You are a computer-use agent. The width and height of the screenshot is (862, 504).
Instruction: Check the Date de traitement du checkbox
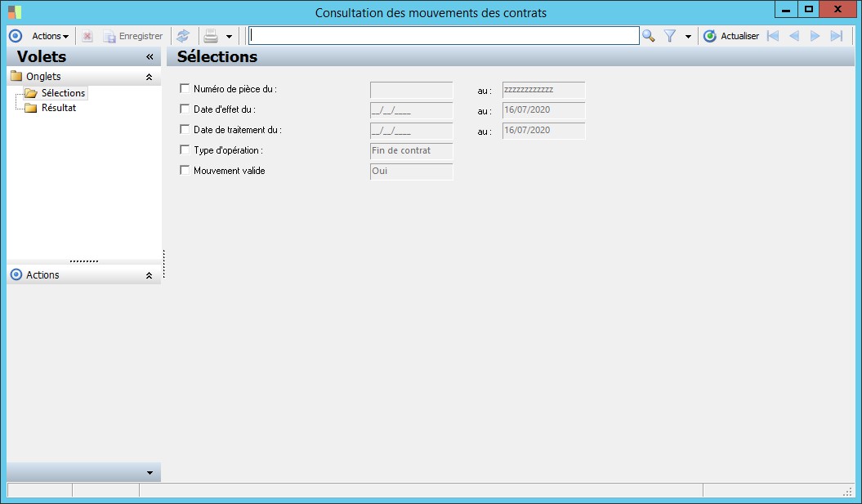click(185, 129)
